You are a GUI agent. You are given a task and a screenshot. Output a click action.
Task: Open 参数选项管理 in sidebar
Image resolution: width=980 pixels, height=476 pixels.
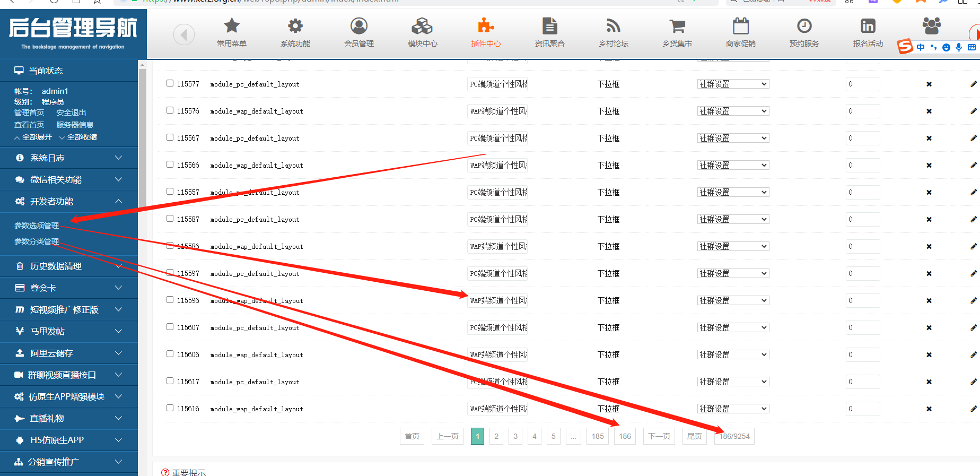[x=37, y=226]
